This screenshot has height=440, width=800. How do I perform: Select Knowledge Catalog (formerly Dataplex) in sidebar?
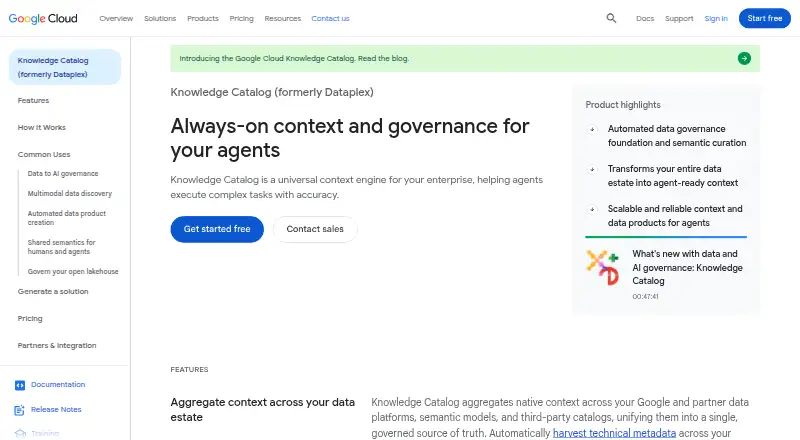click(65, 67)
